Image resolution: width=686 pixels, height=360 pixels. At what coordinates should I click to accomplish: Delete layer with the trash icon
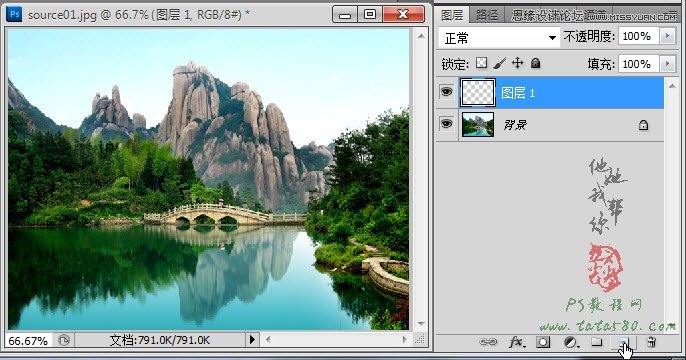[651, 342]
